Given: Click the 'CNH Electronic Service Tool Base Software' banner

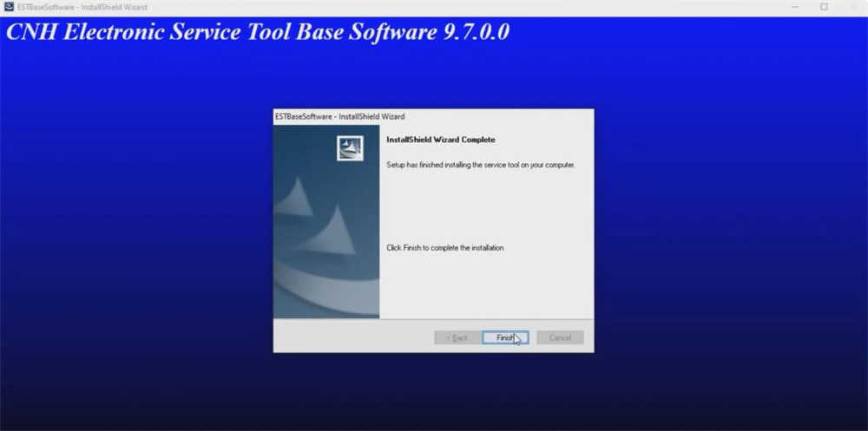Looking at the screenshot, I should click(x=258, y=32).
